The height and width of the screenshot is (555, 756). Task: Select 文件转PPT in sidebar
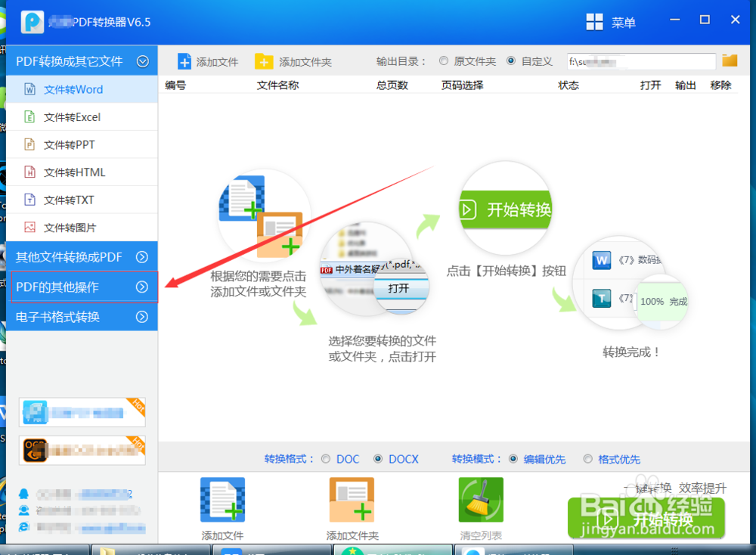click(82, 144)
